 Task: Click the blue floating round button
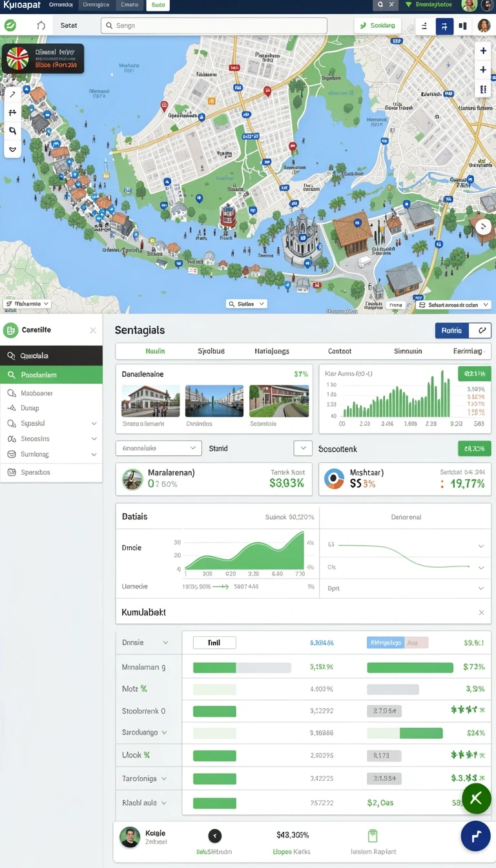[x=475, y=836]
